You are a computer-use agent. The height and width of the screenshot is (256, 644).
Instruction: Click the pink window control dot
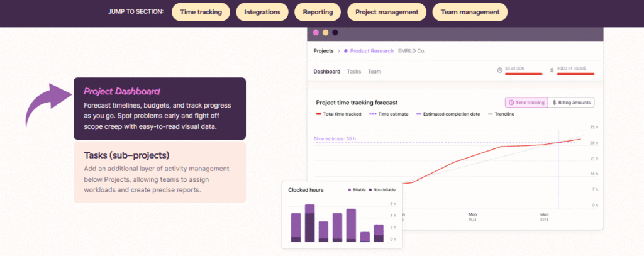click(316, 33)
